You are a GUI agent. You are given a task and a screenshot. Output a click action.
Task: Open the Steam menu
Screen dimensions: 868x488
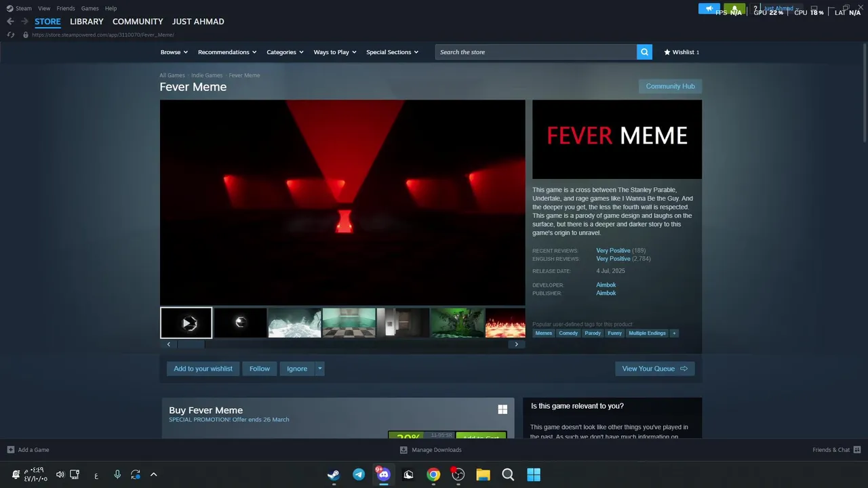(24, 8)
